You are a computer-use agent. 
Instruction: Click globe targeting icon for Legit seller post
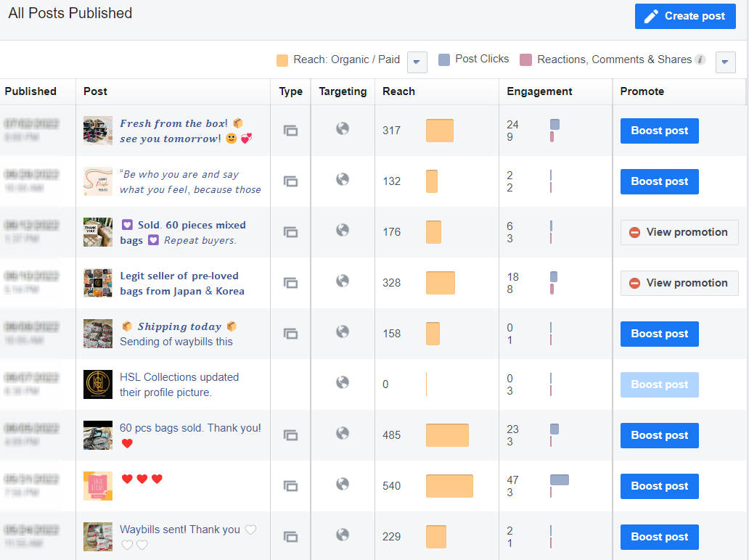coord(343,281)
